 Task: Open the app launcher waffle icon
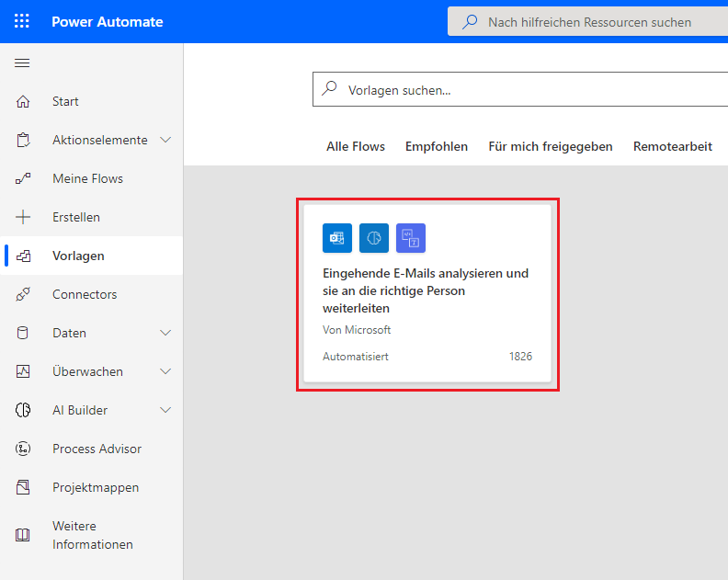(x=22, y=21)
